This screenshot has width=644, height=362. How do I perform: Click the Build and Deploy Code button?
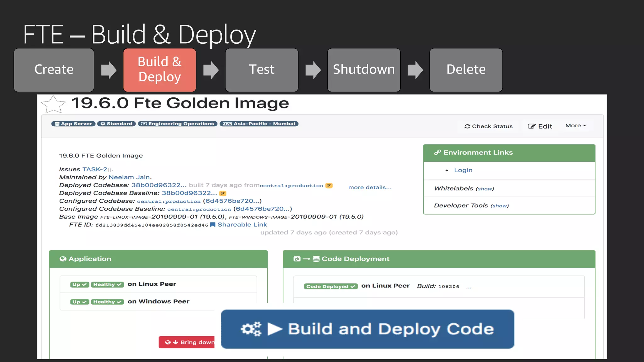coord(368,329)
